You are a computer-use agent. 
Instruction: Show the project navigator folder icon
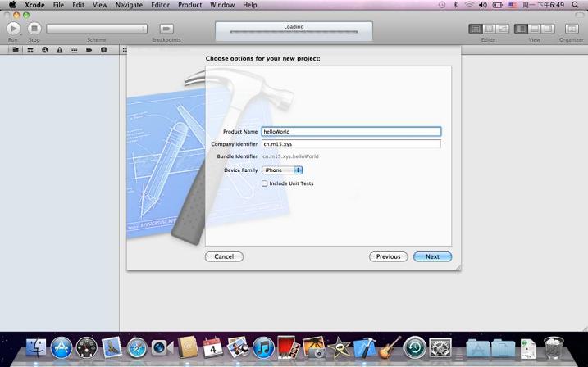click(x=16, y=49)
